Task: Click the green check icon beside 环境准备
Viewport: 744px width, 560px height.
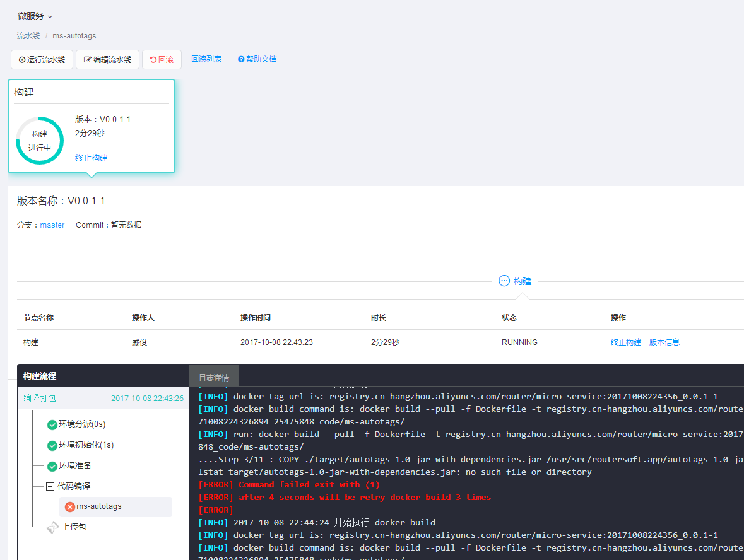Action: coord(52,467)
